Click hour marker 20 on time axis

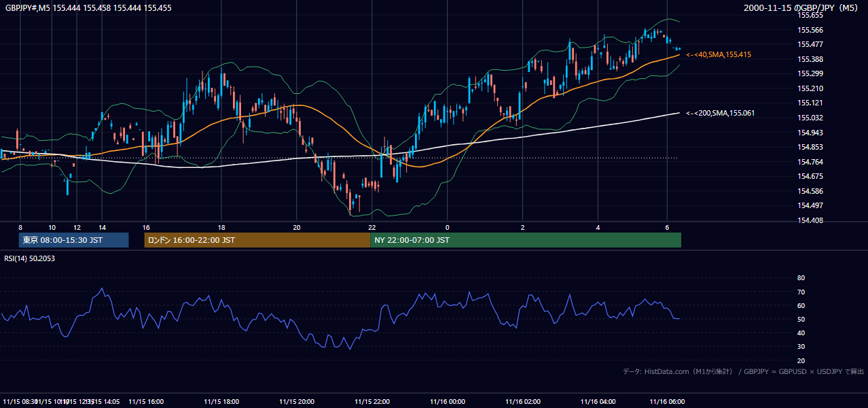click(x=296, y=227)
